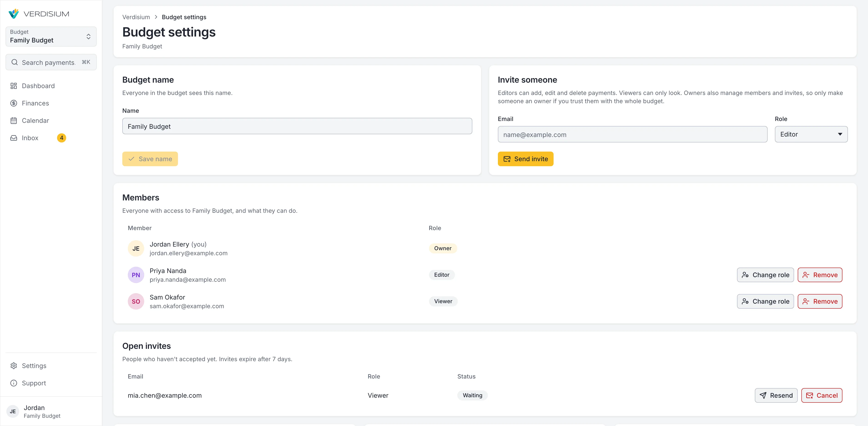Open Support in the sidebar
The width and height of the screenshot is (868, 426).
coord(51,383)
